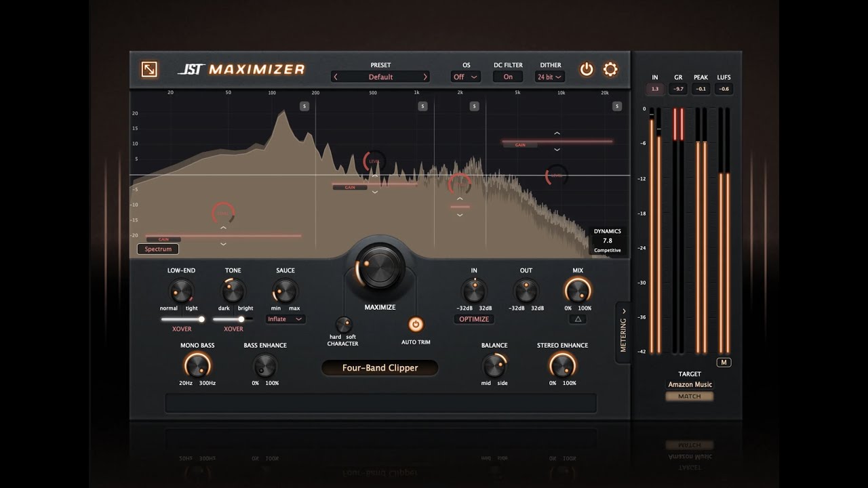868x488 pixels.
Task: Go to next preset with right arrow
Action: pyautogui.click(x=425, y=77)
